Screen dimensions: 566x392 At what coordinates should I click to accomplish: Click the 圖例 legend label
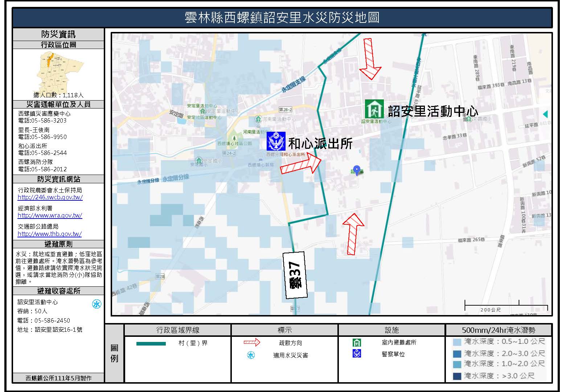(114, 354)
